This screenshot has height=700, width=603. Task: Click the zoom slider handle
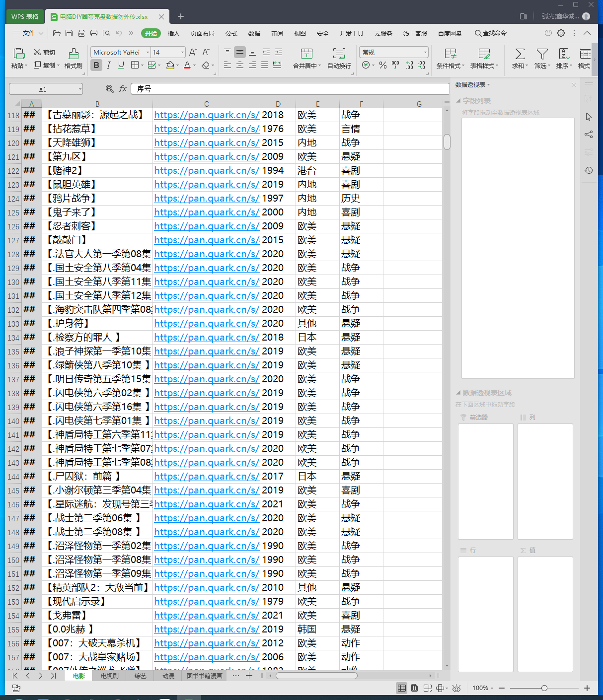(544, 688)
